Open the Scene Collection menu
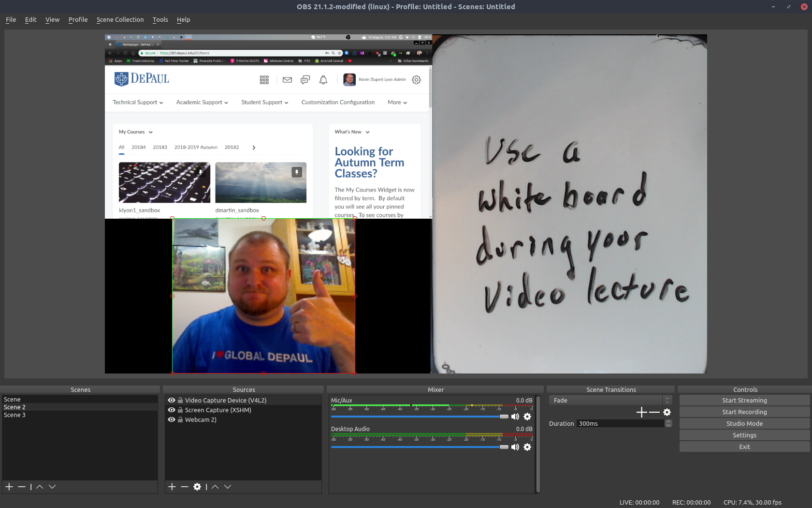The image size is (812, 508). 120,20
